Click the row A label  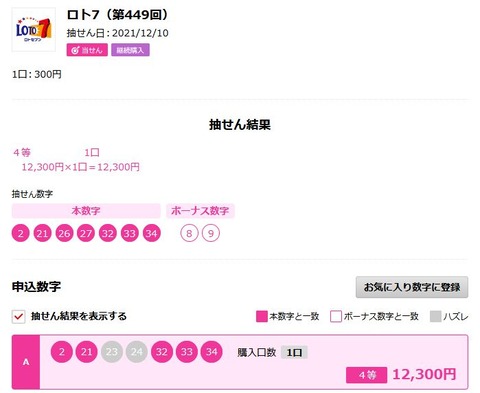(x=26, y=362)
